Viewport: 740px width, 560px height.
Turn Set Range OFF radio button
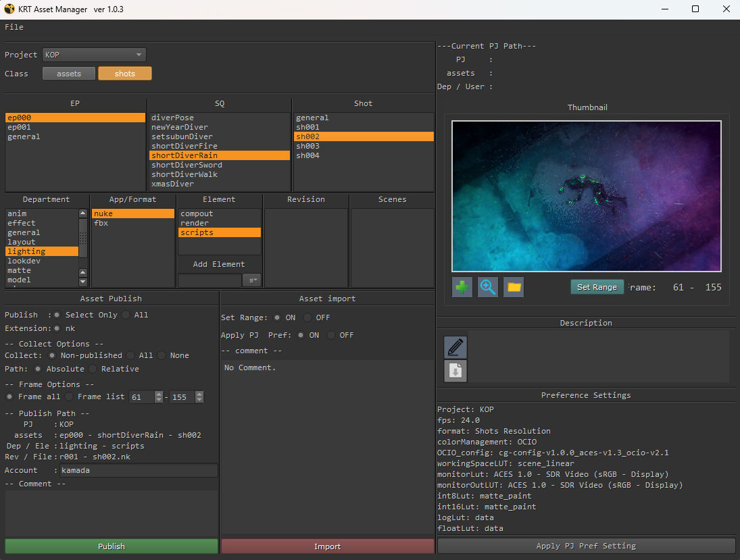pyautogui.click(x=307, y=317)
